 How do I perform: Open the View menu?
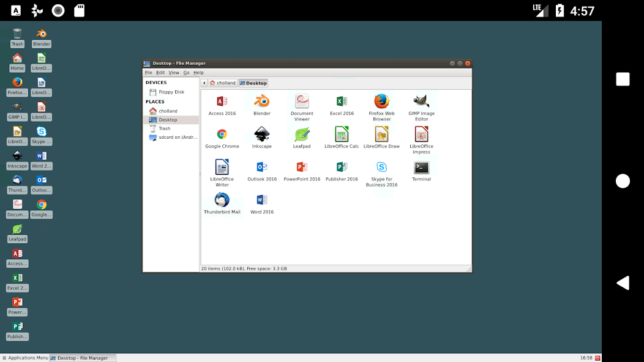(174, 72)
